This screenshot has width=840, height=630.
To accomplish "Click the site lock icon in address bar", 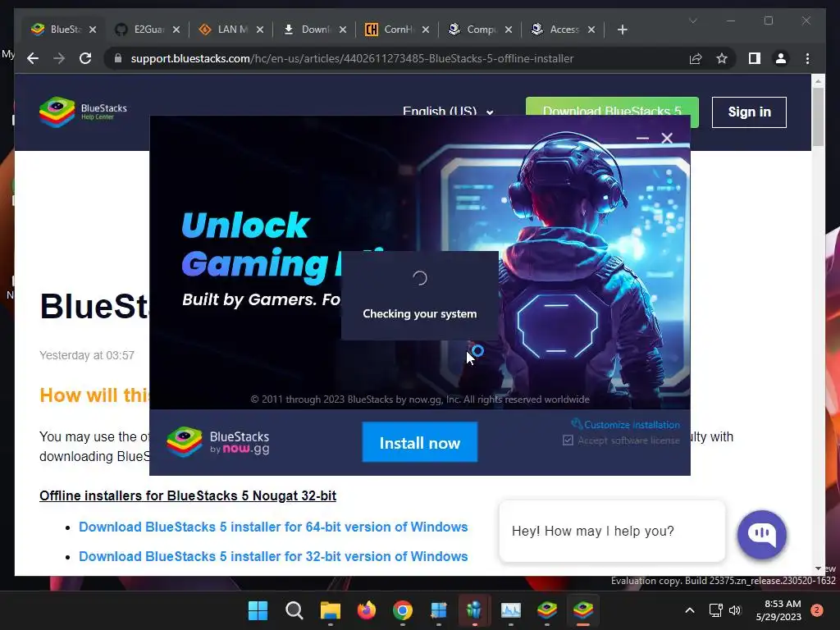I will 118,58.
